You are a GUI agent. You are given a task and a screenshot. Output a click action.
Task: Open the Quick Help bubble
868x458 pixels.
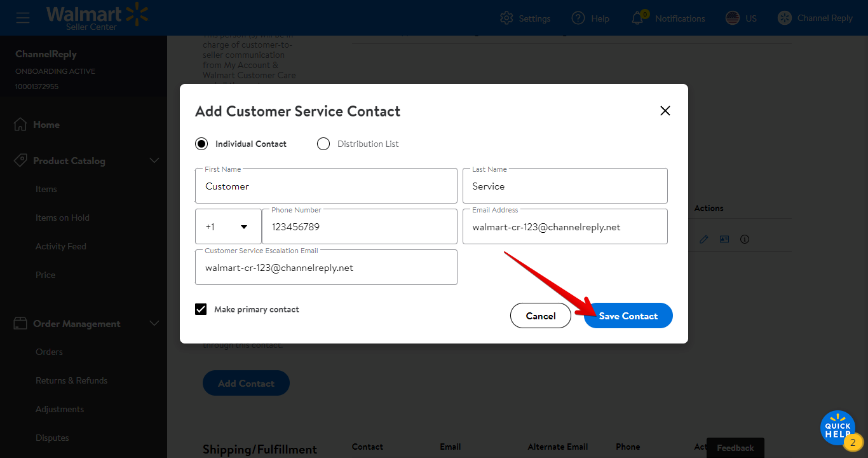837,427
